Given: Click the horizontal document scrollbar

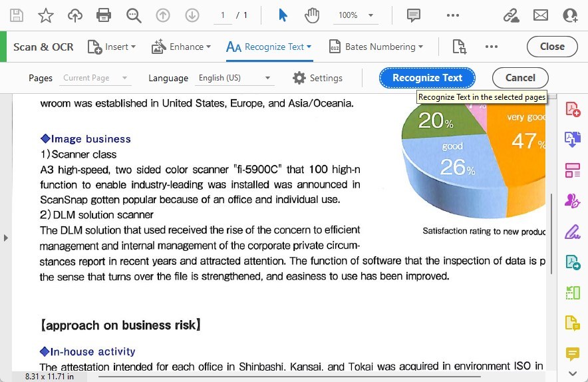Looking at the screenshot, I should click(x=289, y=376).
